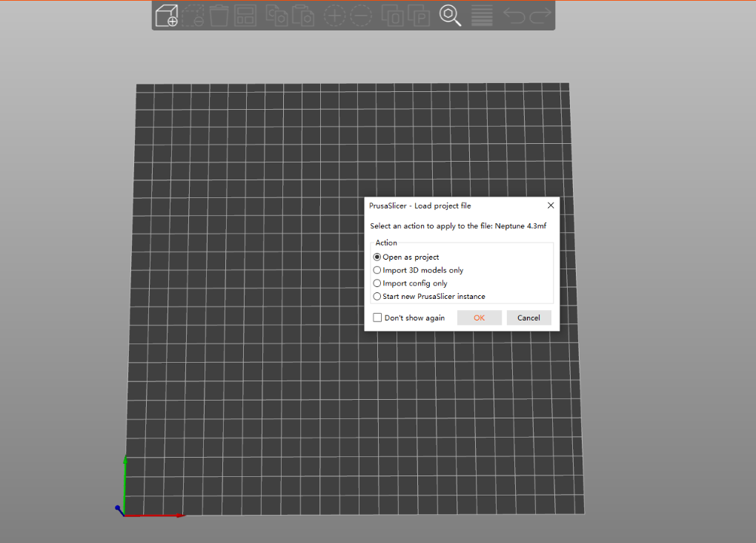This screenshot has width=756, height=543.
Task: Click the Undo arrow icon
Action: [x=514, y=16]
